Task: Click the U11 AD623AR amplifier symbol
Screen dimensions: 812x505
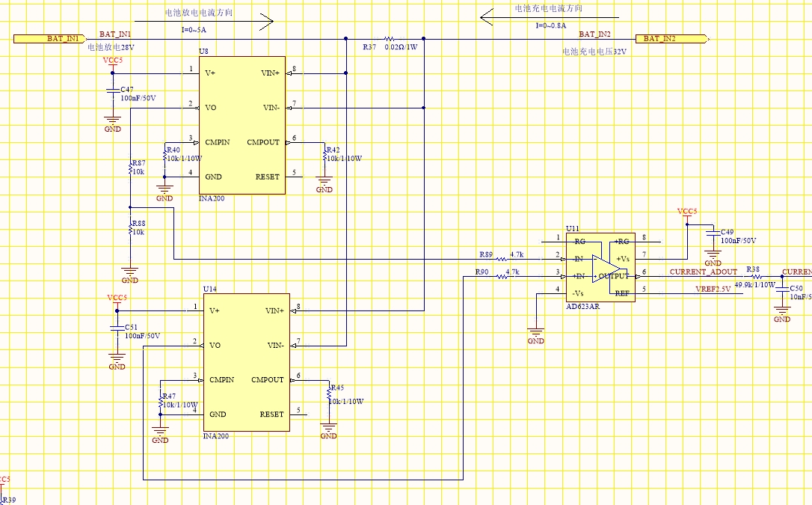Action: [600, 267]
